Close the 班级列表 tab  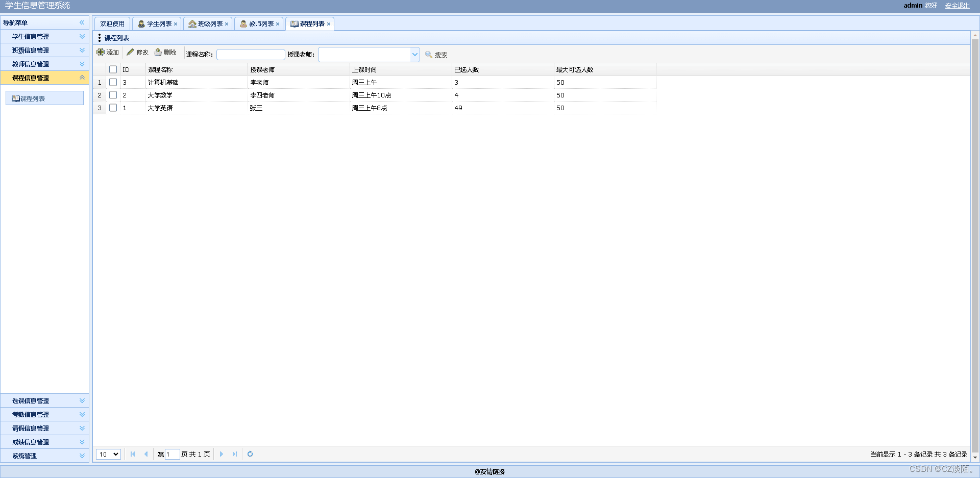[x=227, y=24]
